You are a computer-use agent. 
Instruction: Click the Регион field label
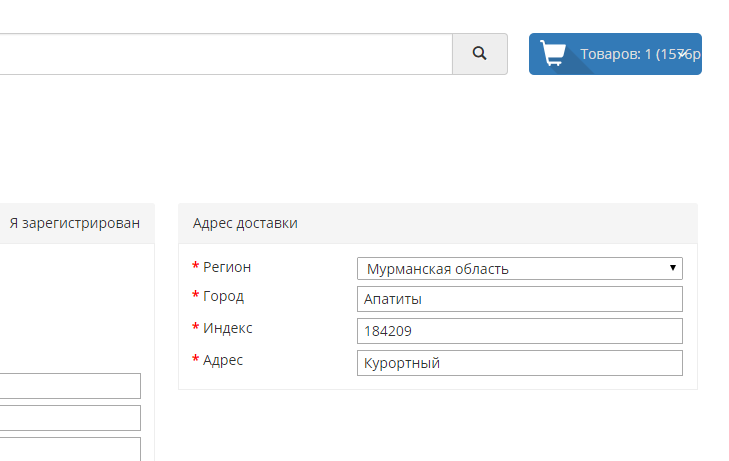pyautogui.click(x=227, y=267)
